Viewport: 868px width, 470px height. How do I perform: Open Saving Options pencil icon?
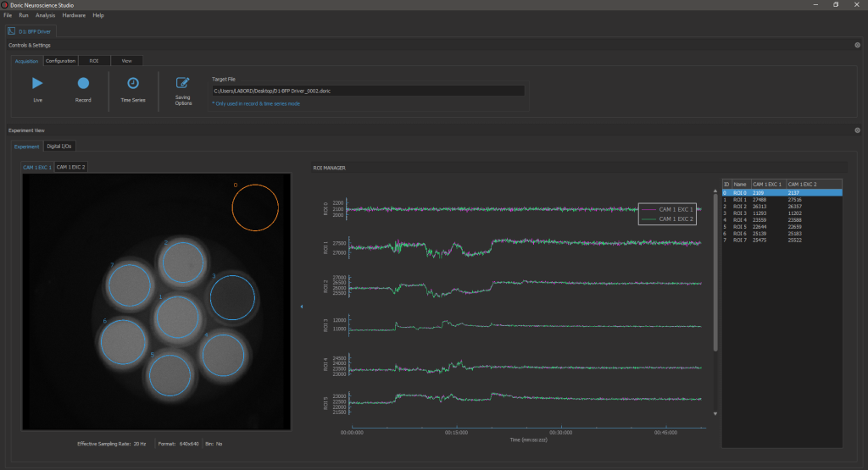[x=183, y=83]
